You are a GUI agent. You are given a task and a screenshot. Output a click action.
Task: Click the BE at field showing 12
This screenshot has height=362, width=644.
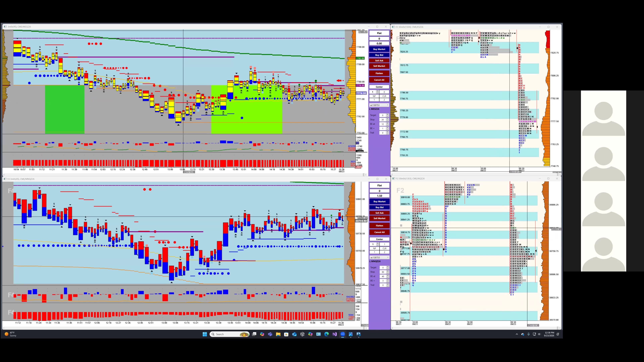[x=383, y=124]
